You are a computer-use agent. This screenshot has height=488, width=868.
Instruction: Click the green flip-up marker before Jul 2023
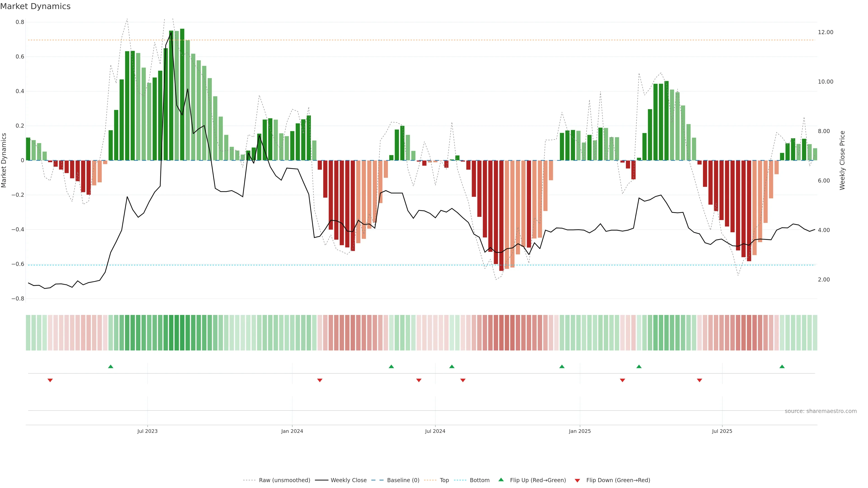tap(111, 366)
